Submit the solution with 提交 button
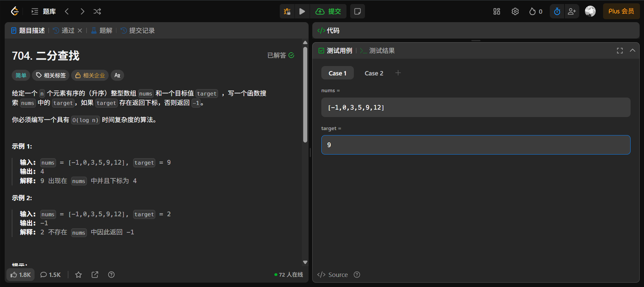 (x=328, y=11)
